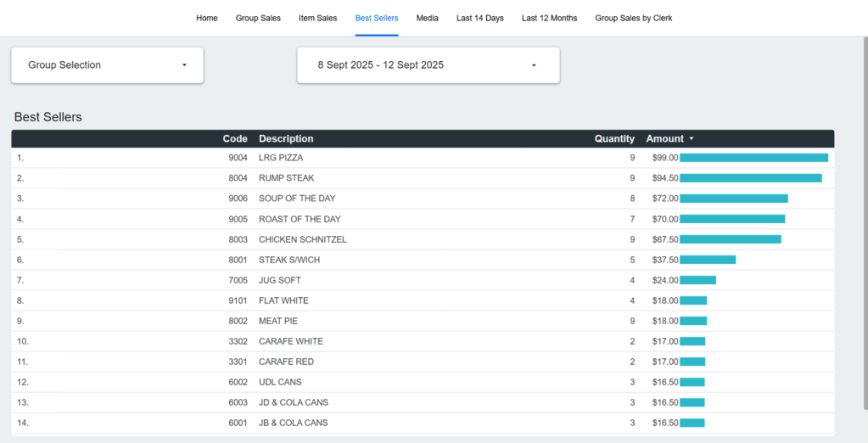Screen dimensions: 868x443
Task: Expand the Group Selection dropdown
Action: tap(107, 65)
